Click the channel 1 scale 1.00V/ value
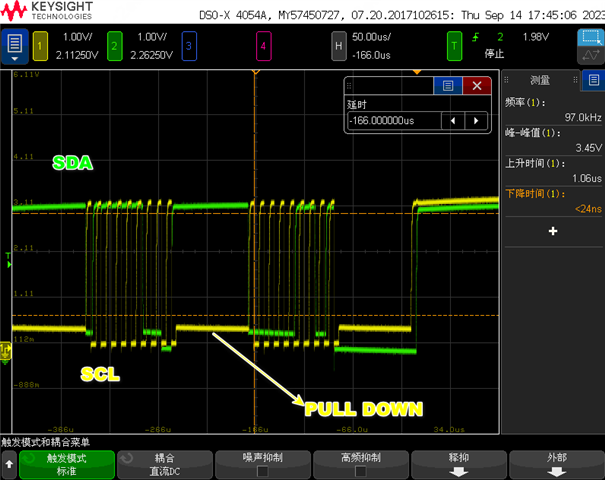The width and height of the screenshot is (605, 480). [78, 37]
